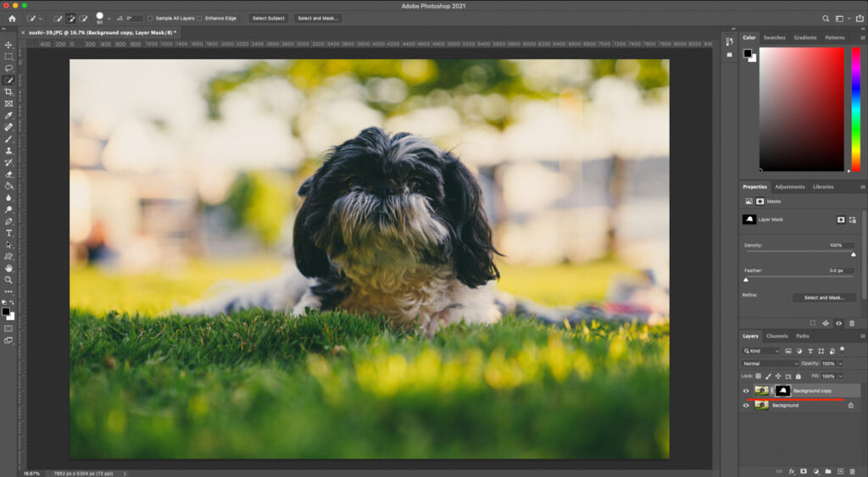This screenshot has height=477, width=868.
Task: Click the Search icon at top right
Action: pos(826,19)
